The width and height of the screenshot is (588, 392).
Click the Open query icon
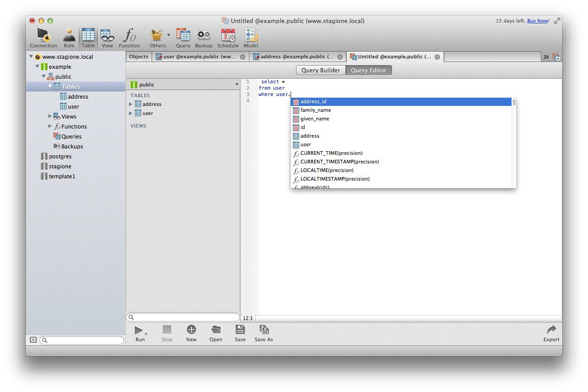216,334
